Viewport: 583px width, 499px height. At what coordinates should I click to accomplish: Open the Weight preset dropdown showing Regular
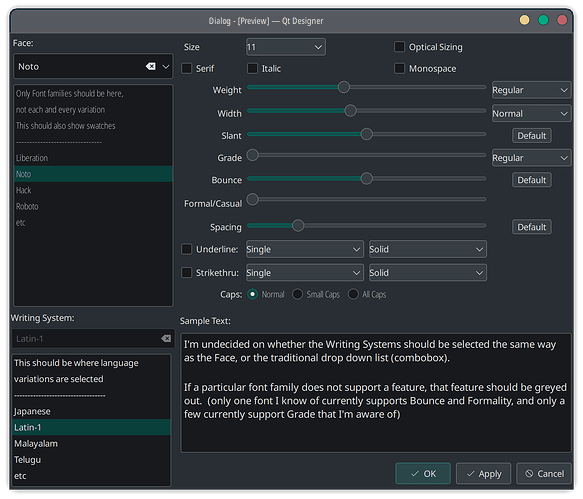click(531, 90)
